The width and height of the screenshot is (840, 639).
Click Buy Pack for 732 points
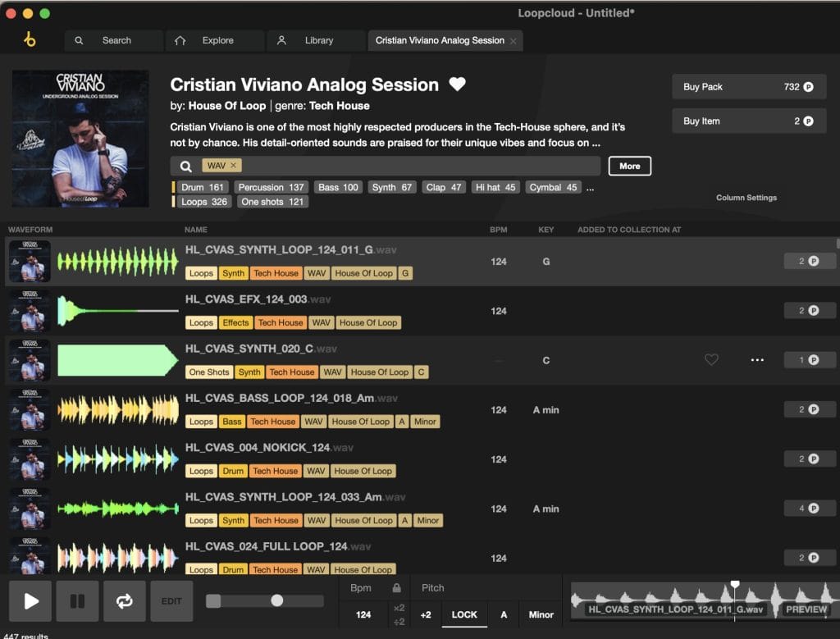pos(749,87)
